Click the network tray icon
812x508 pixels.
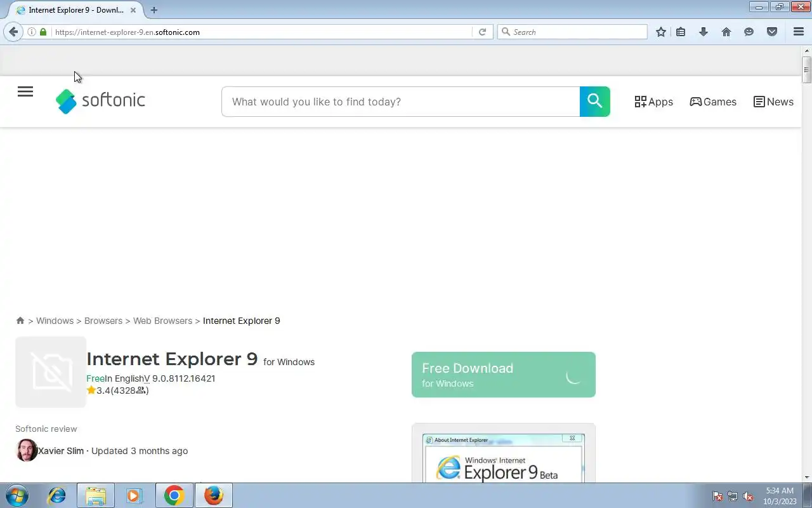(x=733, y=497)
